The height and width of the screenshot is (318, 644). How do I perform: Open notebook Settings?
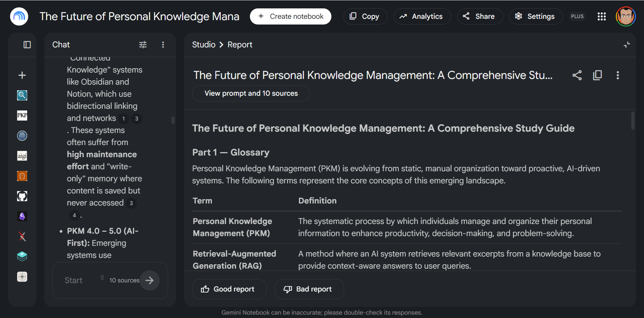pyautogui.click(x=536, y=16)
